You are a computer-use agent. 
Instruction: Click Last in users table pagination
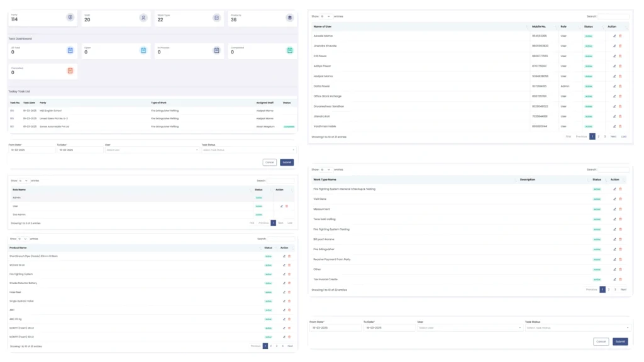tap(624, 136)
